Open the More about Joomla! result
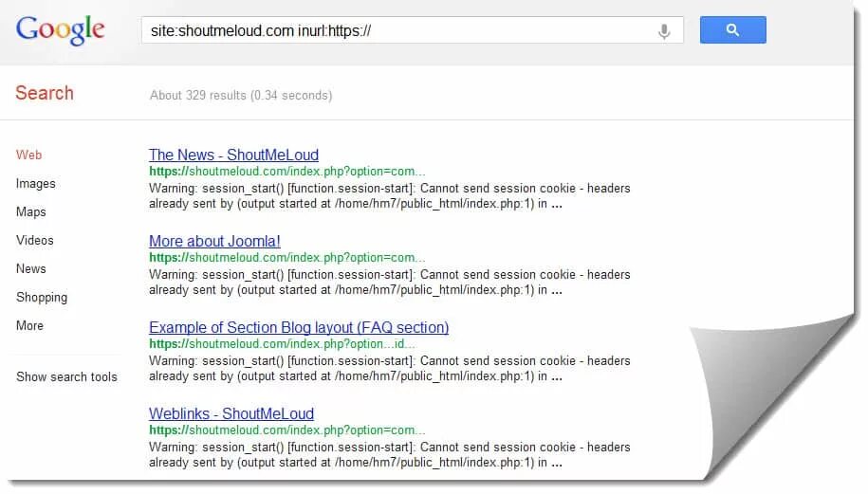 click(214, 241)
